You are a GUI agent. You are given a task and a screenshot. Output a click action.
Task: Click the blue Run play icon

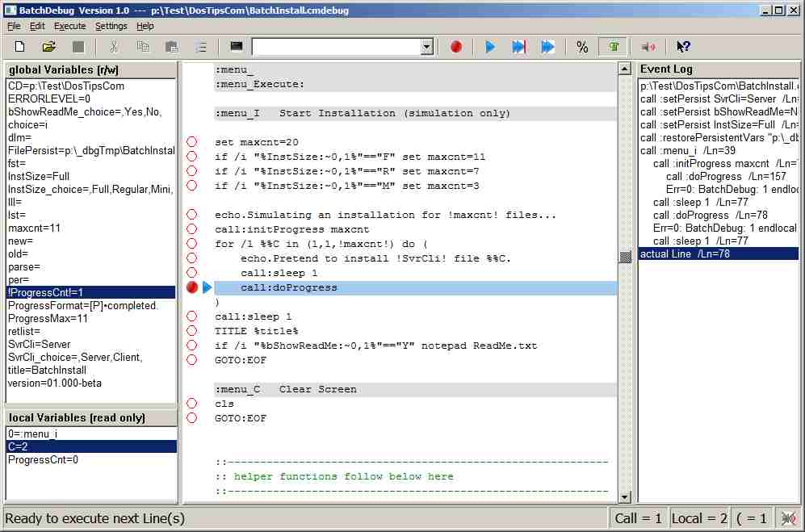coord(490,47)
